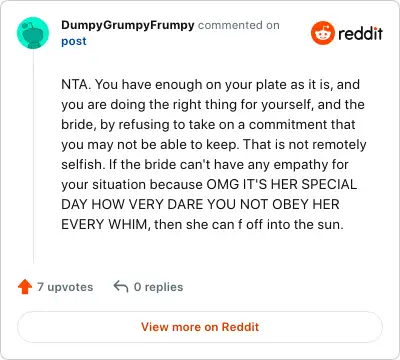Click the all-caps 'OMG IT'S HER SPECIAL' text

[x=282, y=184]
